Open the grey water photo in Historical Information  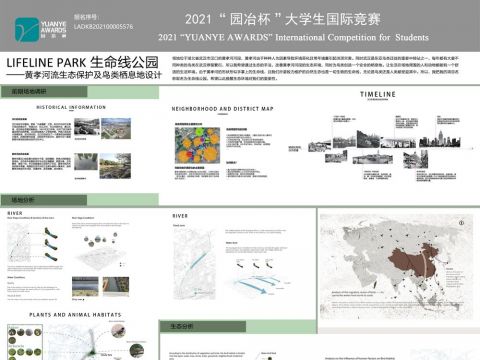click(86, 162)
